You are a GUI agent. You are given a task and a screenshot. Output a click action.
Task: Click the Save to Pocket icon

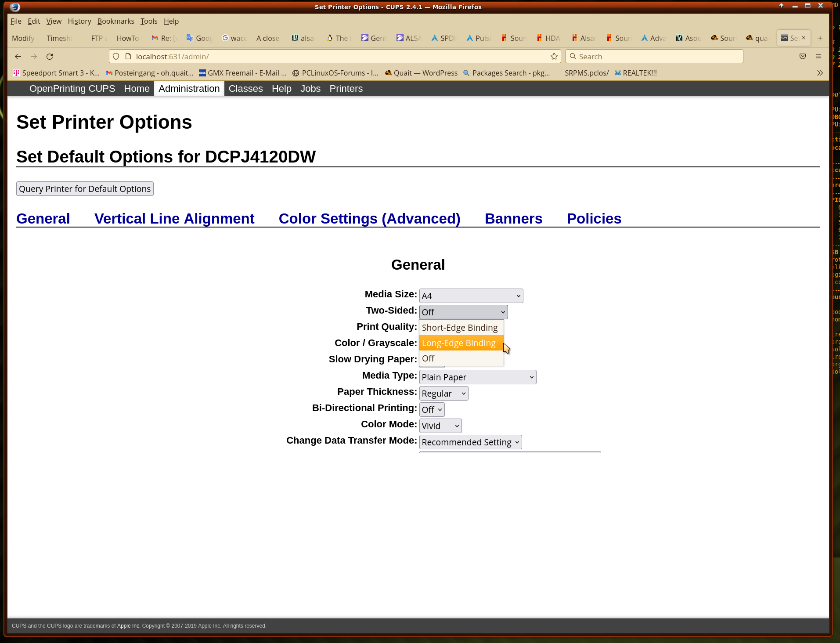(x=803, y=56)
